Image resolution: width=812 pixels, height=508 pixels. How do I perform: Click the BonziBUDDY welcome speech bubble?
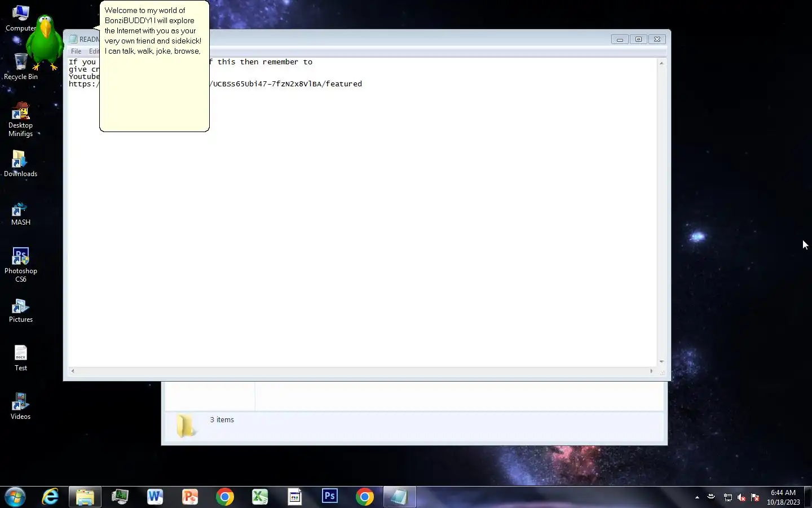(x=155, y=66)
